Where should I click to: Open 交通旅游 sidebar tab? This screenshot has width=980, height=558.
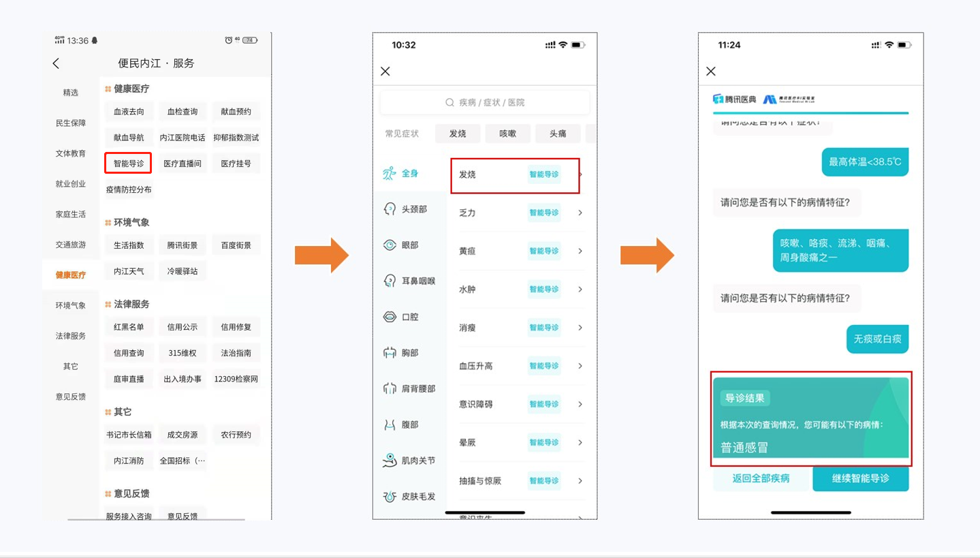[71, 245]
